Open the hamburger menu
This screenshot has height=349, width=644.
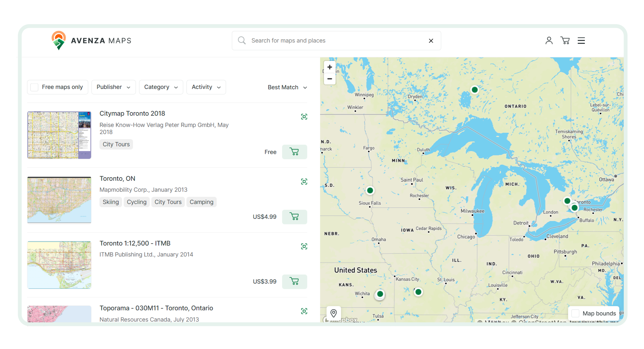tap(581, 40)
